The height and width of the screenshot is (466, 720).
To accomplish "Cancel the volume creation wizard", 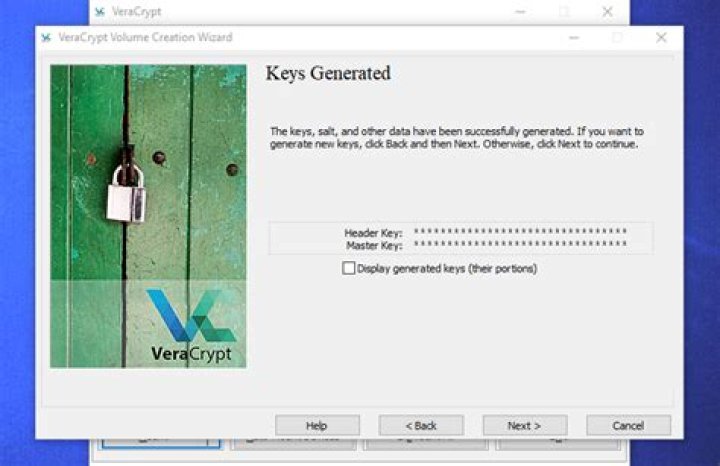I will click(x=628, y=426).
